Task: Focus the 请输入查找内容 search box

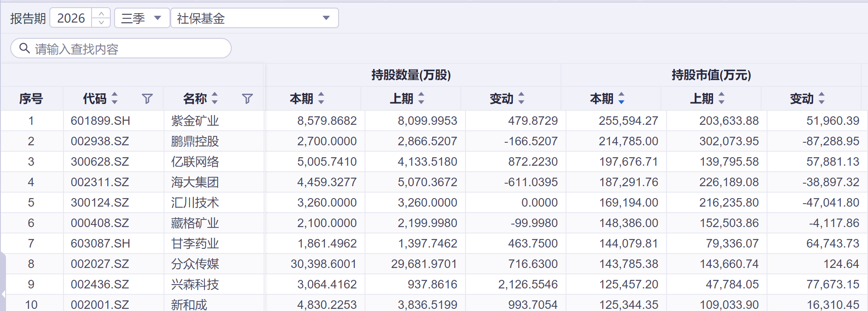Action: [x=121, y=49]
